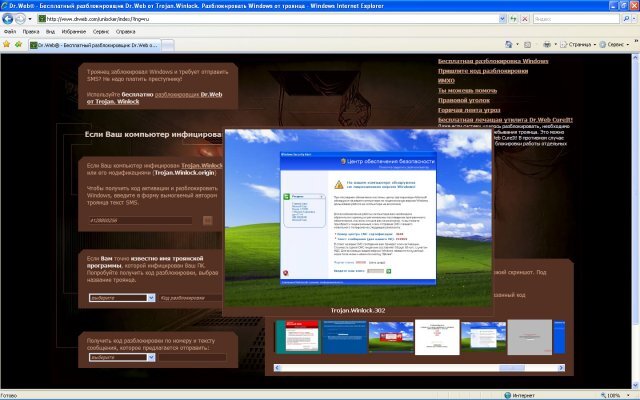Open the Вид menu
The width and height of the screenshot is (640, 400).
50,31
